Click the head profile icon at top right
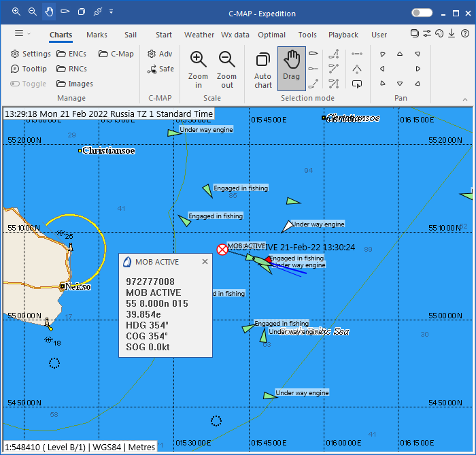This screenshot has width=476, height=455. tap(439, 33)
